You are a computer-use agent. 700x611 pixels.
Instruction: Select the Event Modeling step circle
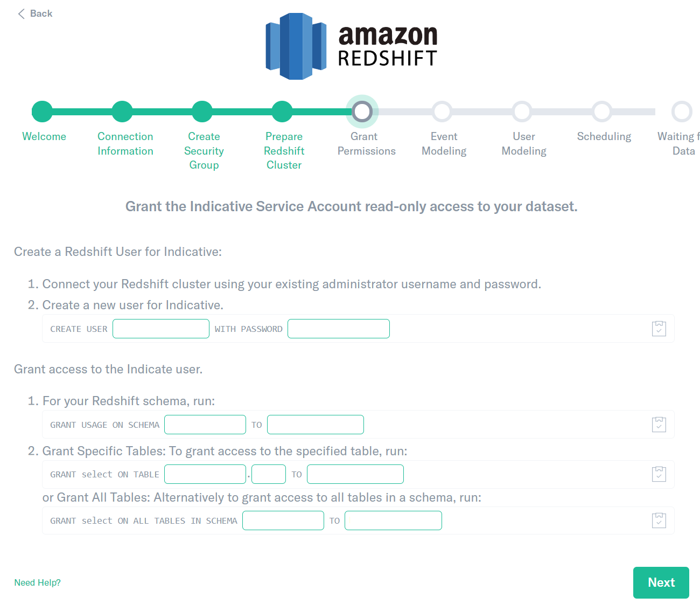442,112
